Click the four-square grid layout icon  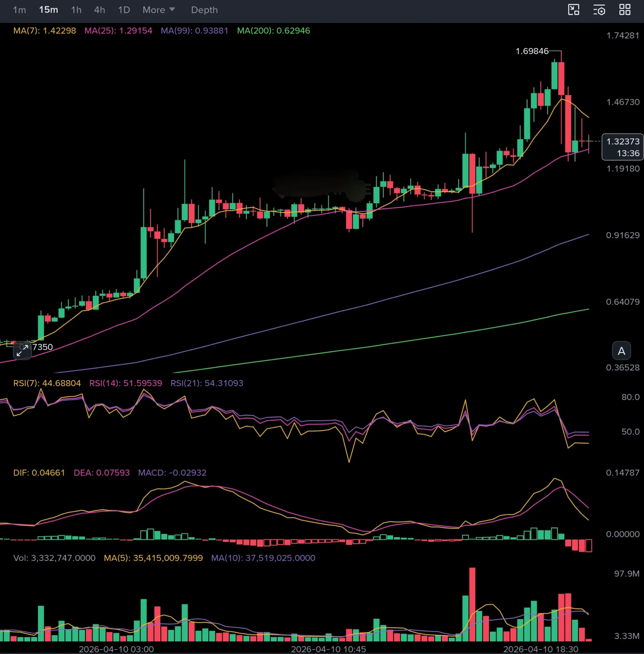tap(625, 10)
